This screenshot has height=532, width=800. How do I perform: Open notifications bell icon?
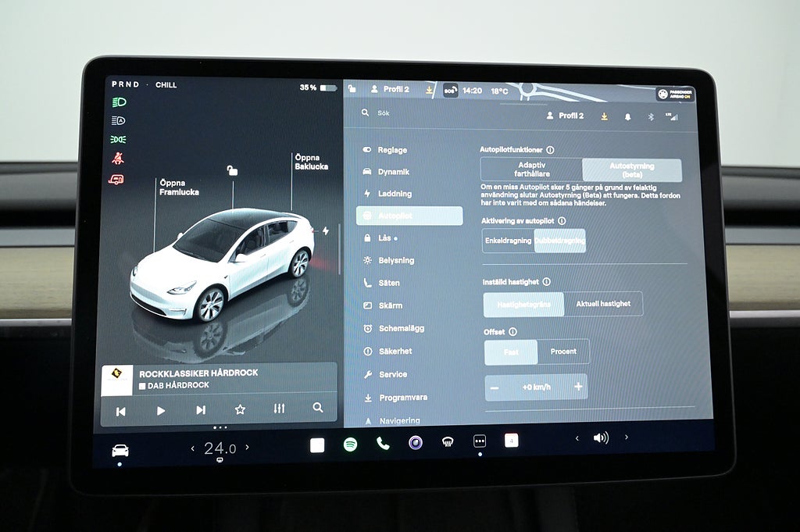[x=627, y=116]
